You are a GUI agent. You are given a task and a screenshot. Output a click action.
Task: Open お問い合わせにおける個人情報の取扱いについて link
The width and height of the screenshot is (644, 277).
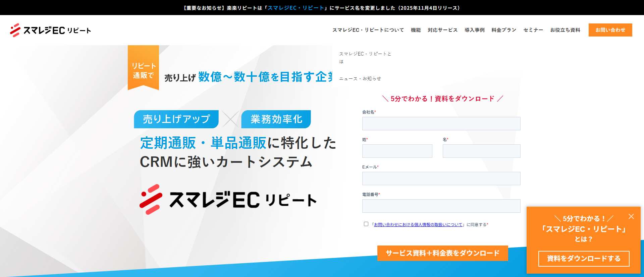click(x=418, y=225)
